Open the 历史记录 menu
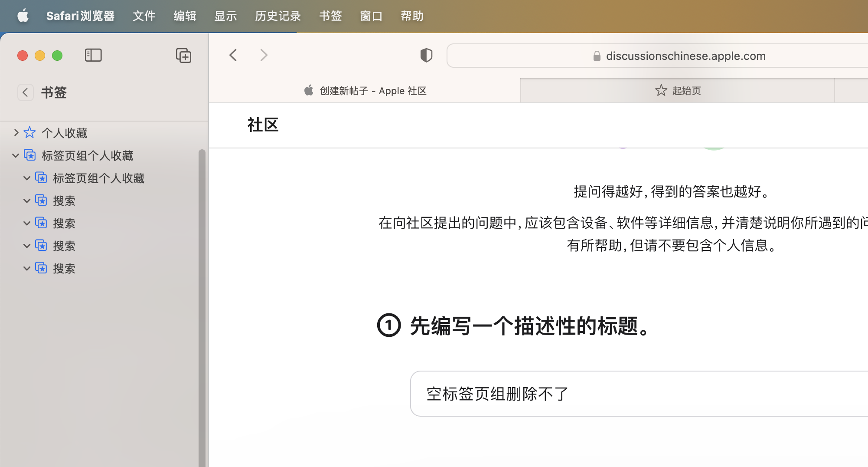 (x=278, y=16)
